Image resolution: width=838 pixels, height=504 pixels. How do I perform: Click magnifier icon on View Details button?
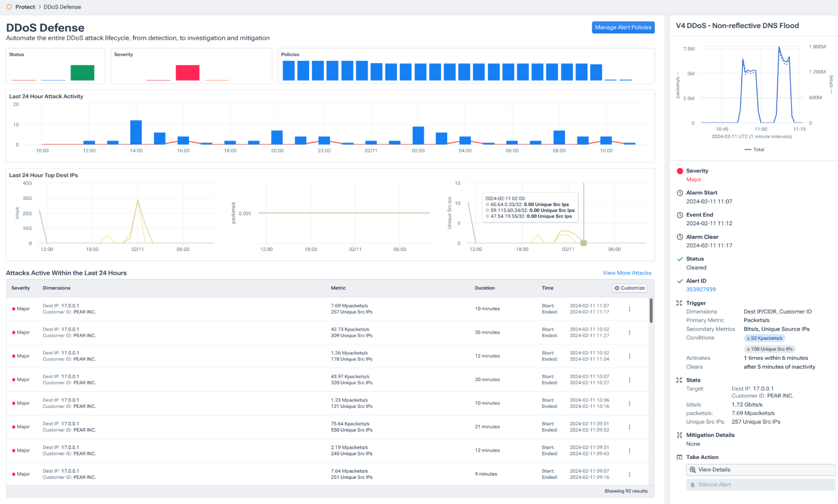[693, 470]
